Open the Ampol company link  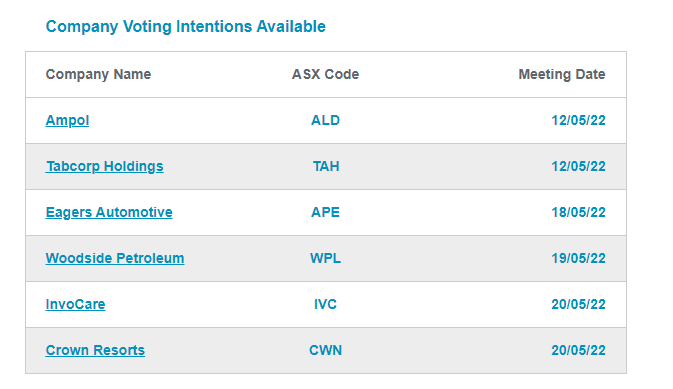point(67,120)
